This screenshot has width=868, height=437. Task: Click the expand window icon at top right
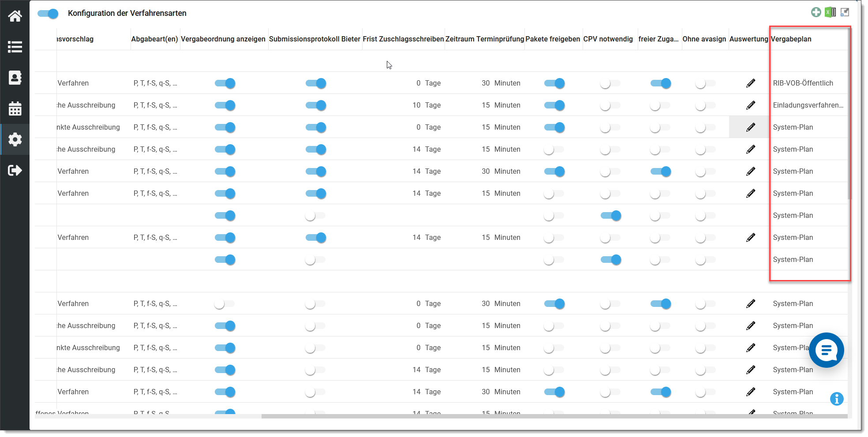click(x=845, y=12)
